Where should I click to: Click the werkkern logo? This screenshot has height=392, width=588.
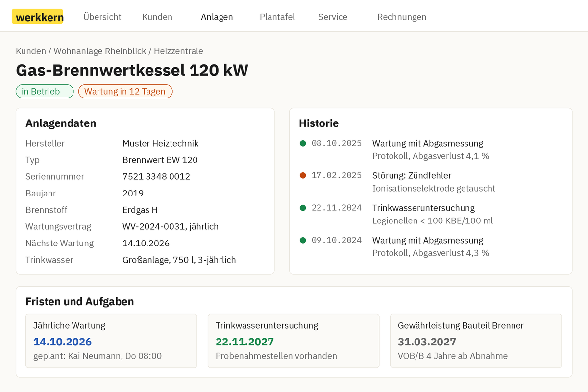38,17
